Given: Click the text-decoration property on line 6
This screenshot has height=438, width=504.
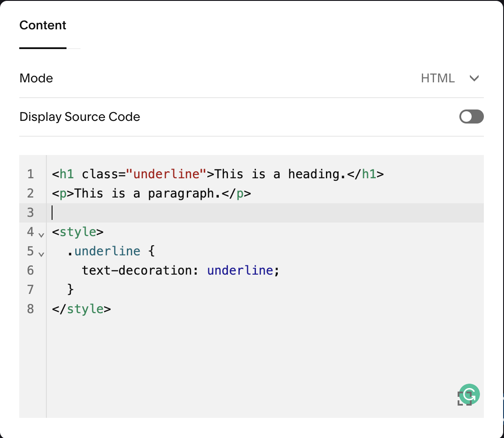Looking at the screenshot, I should pos(136,270).
